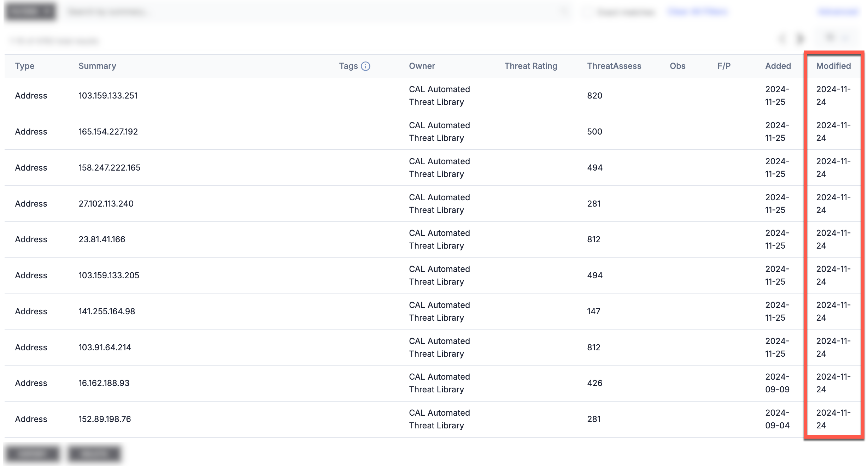Click owner CAL Automated Threat Library for 103.159.133.251

[439, 96]
